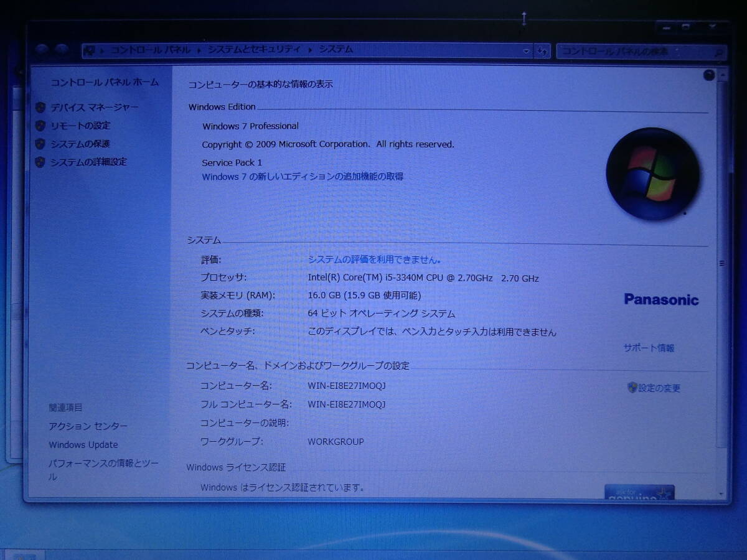Open Windows Update link
747x560 pixels.
click(83, 445)
